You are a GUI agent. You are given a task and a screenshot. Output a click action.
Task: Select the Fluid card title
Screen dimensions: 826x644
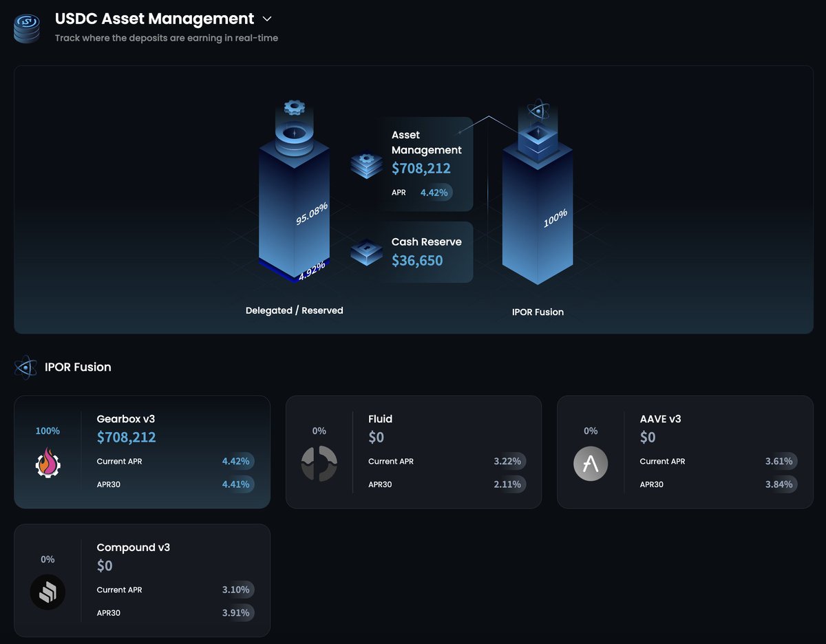tap(381, 419)
